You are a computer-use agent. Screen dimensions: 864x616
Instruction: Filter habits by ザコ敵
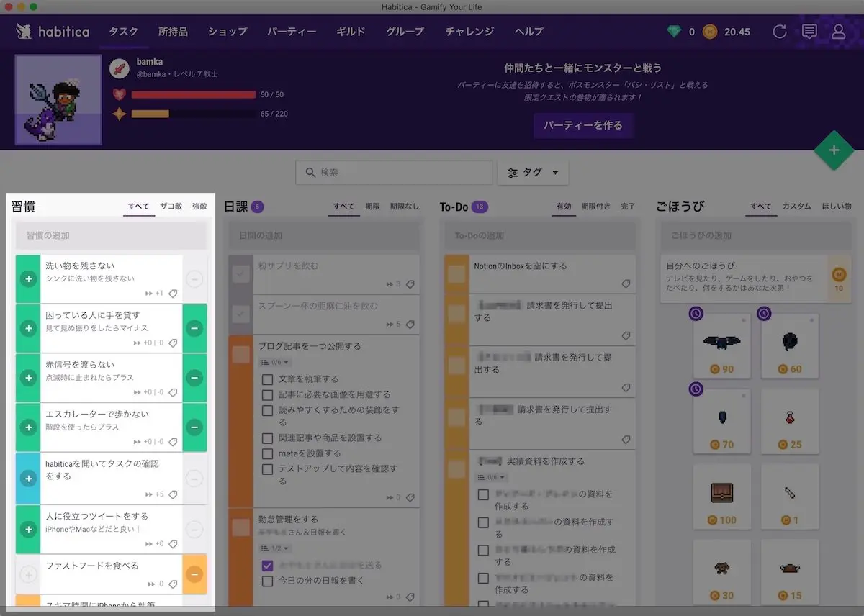click(x=171, y=207)
